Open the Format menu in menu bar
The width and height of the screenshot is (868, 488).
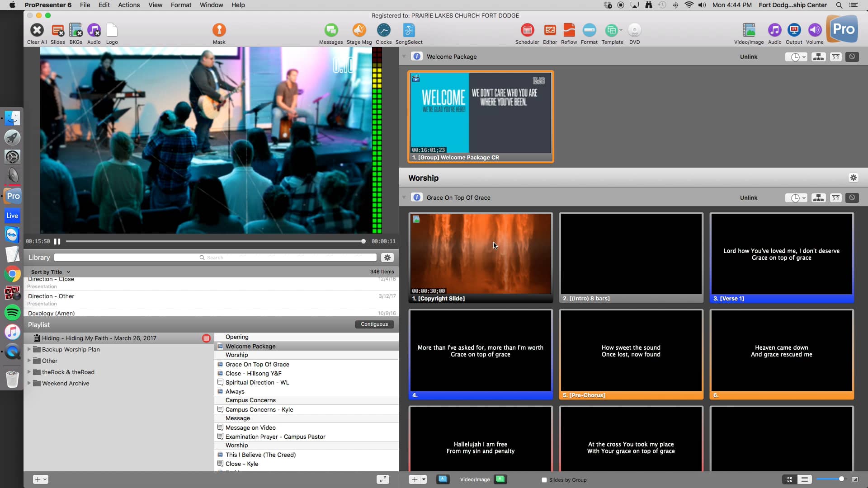181,5
